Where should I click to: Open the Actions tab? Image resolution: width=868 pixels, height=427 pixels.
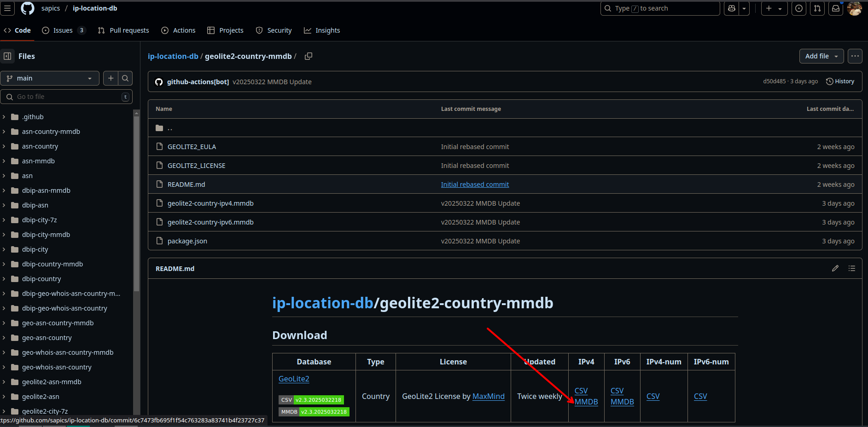point(178,30)
